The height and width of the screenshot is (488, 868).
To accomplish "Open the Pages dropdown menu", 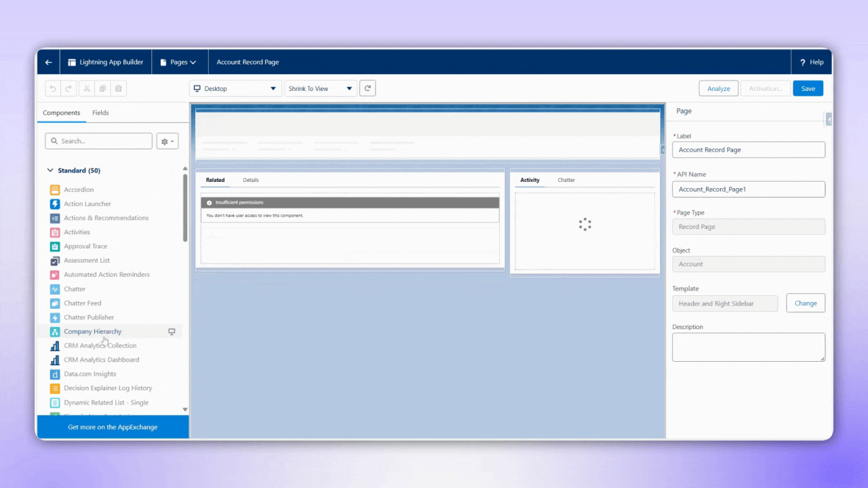I will [x=179, y=62].
